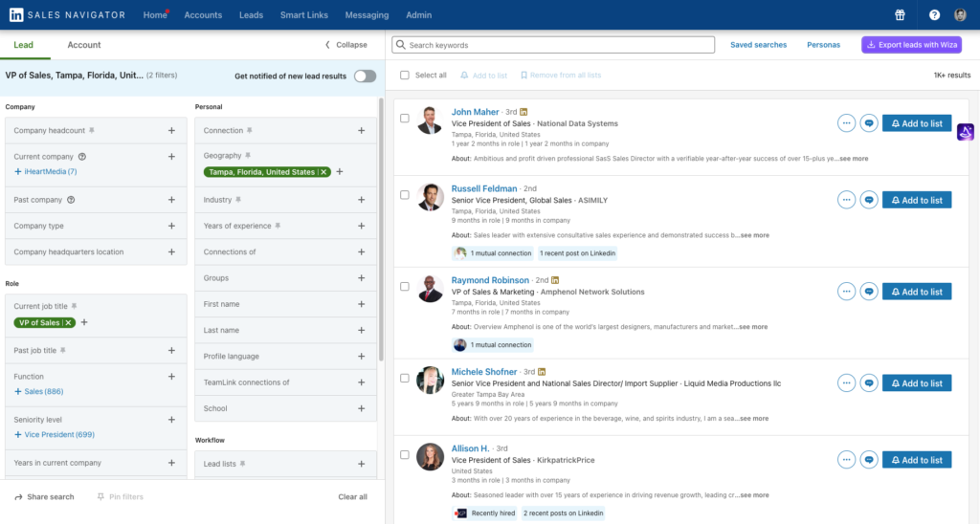Open Smart Links in navigation bar
Image resolution: width=980 pixels, height=524 pixels.
(303, 15)
